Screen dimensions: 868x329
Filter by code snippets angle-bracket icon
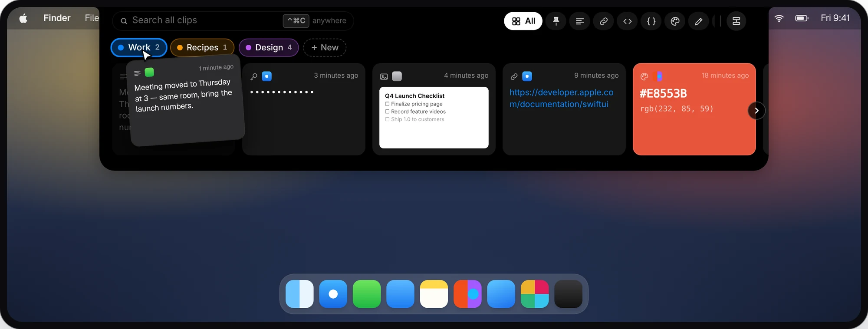click(627, 21)
